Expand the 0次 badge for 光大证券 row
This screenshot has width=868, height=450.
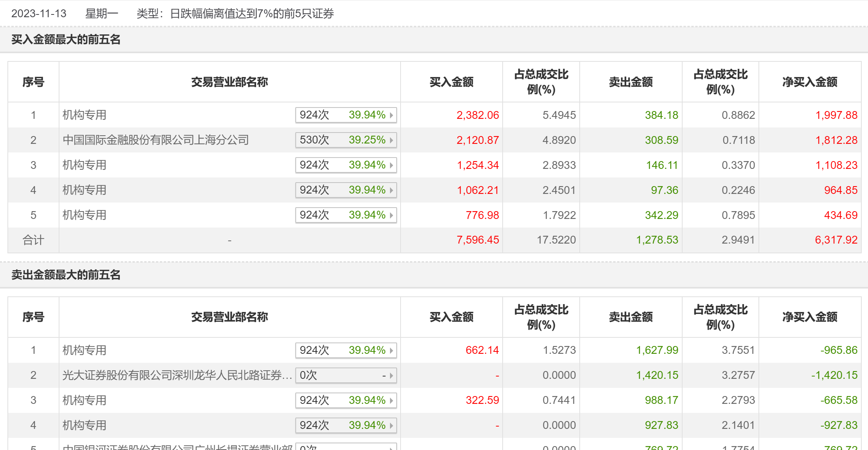pyautogui.click(x=346, y=375)
